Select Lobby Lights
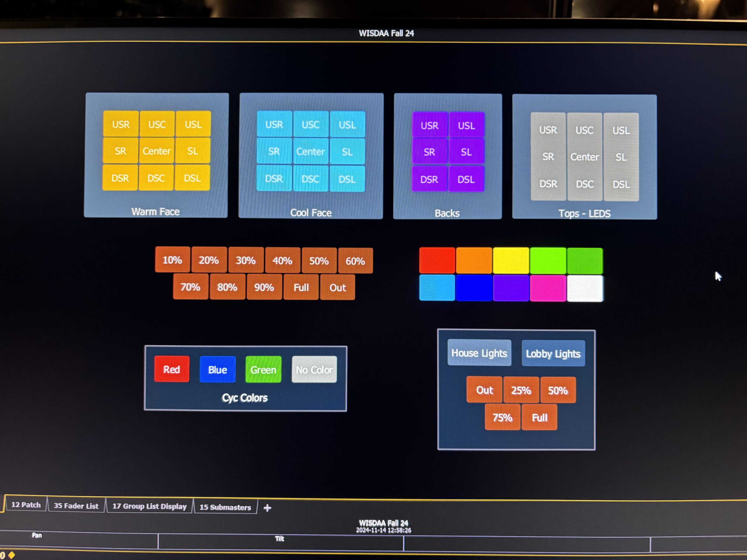Viewport: 747px width, 560px height. (553, 353)
